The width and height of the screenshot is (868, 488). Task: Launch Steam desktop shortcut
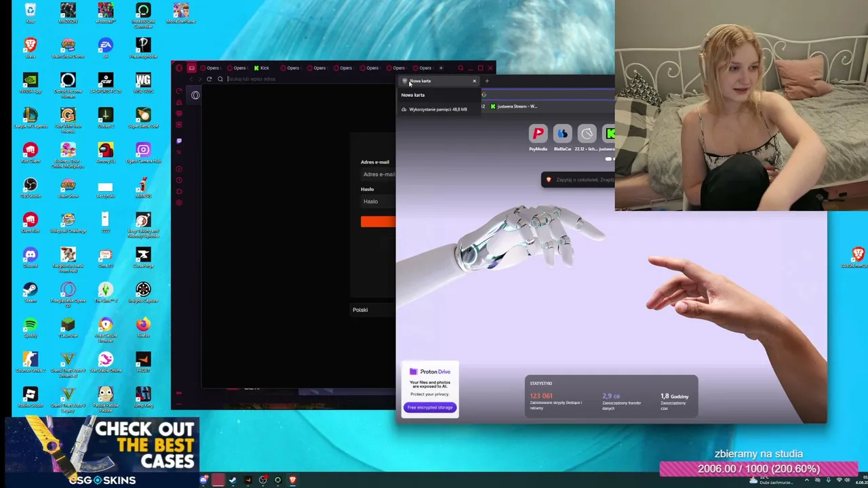point(30,293)
